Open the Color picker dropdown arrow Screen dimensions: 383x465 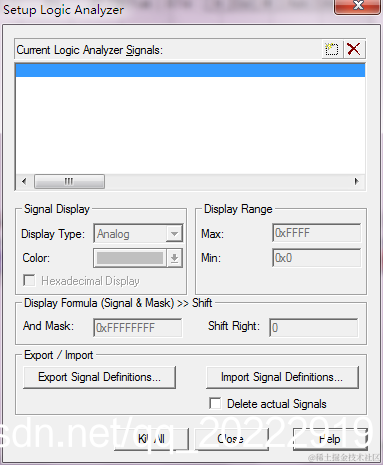click(174, 258)
